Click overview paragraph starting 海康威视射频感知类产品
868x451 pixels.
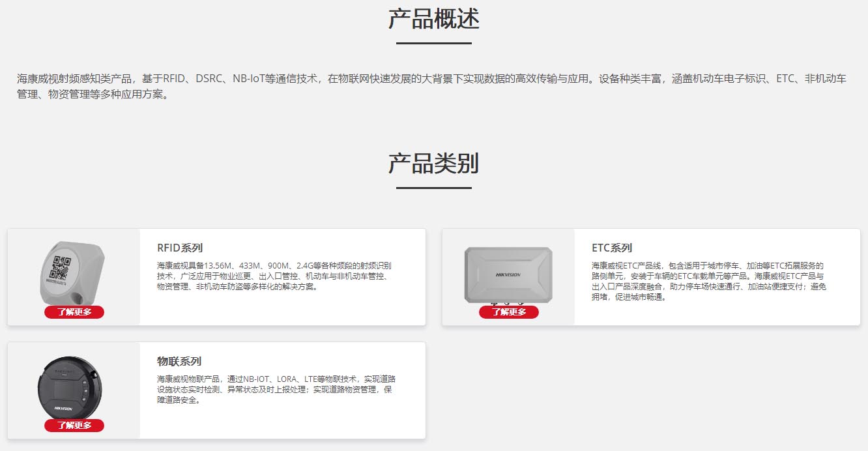pyautogui.click(x=431, y=86)
